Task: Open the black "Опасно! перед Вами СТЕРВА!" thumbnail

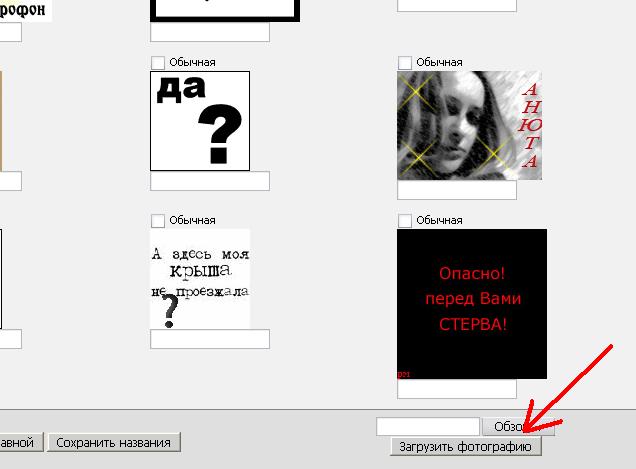Action: [472, 304]
